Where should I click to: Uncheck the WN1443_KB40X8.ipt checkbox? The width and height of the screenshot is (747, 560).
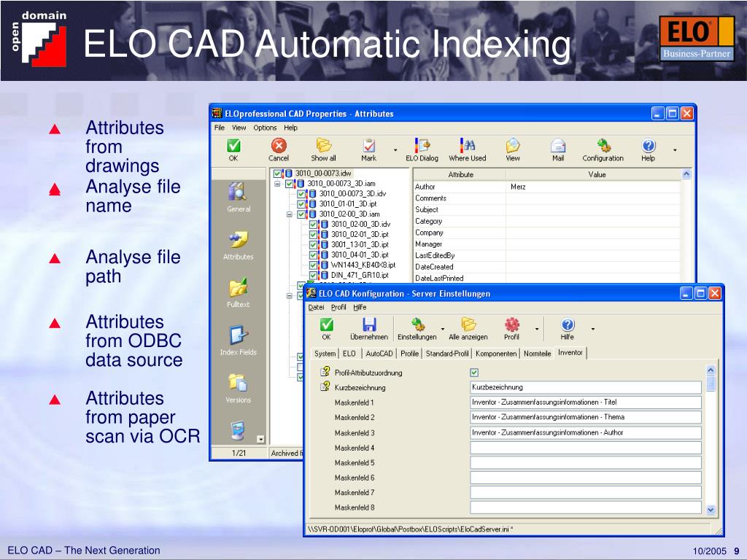(314, 265)
